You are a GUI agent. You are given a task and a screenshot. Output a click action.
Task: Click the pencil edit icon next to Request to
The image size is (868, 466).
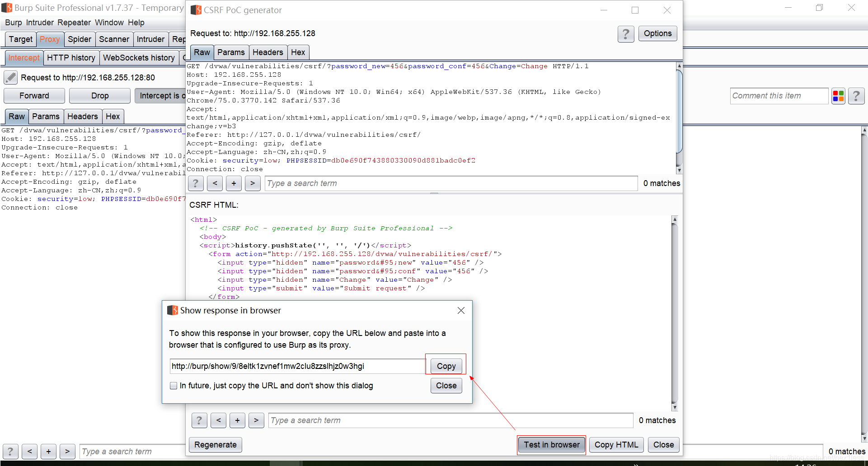tap(10, 78)
